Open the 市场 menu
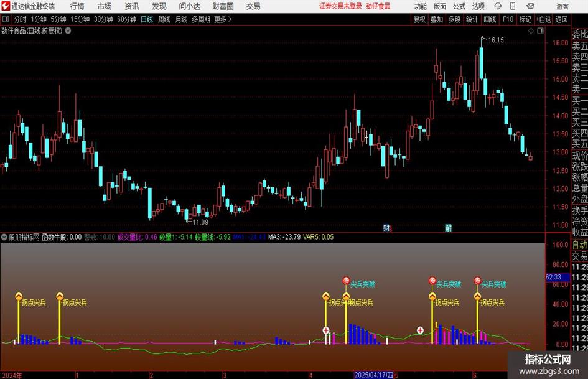 [105, 6]
